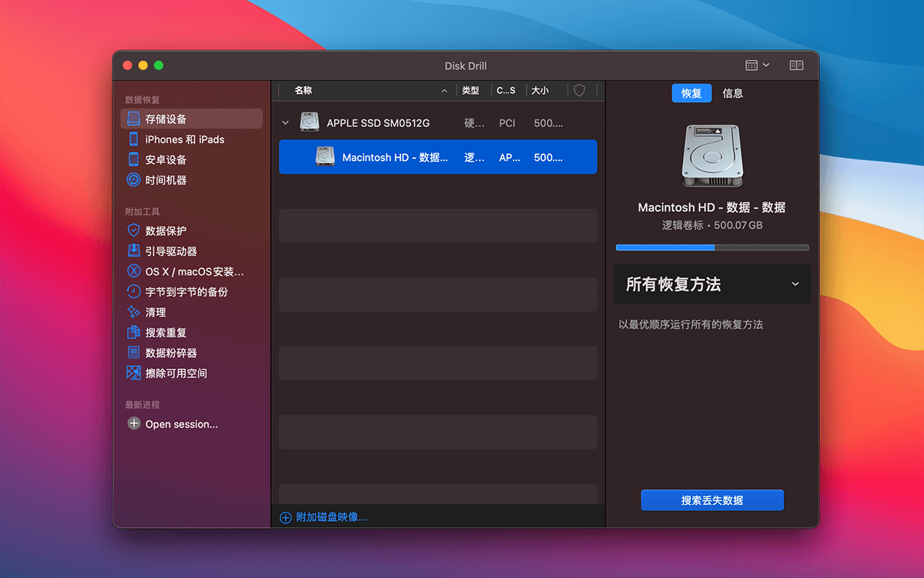
Task: Open 搜索重复 tool in the sidebar
Action: click(192, 332)
